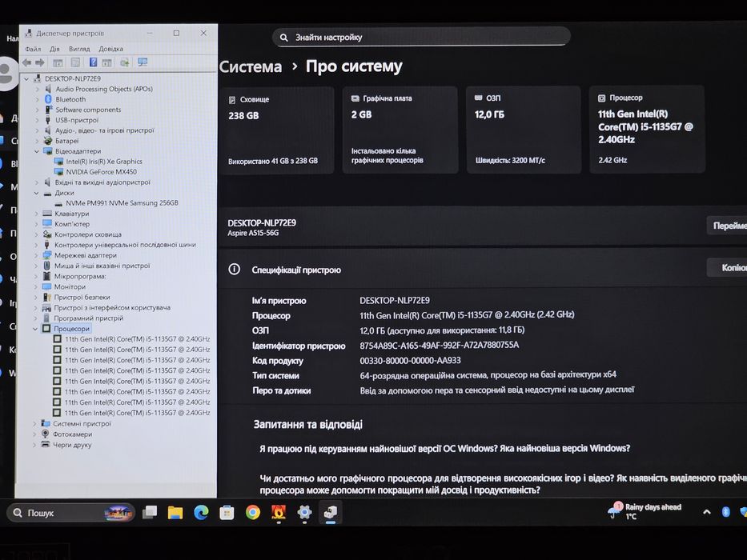Collapse the DESKTOP-NLP72E9 root node
747x560 pixels.
pos(26,78)
